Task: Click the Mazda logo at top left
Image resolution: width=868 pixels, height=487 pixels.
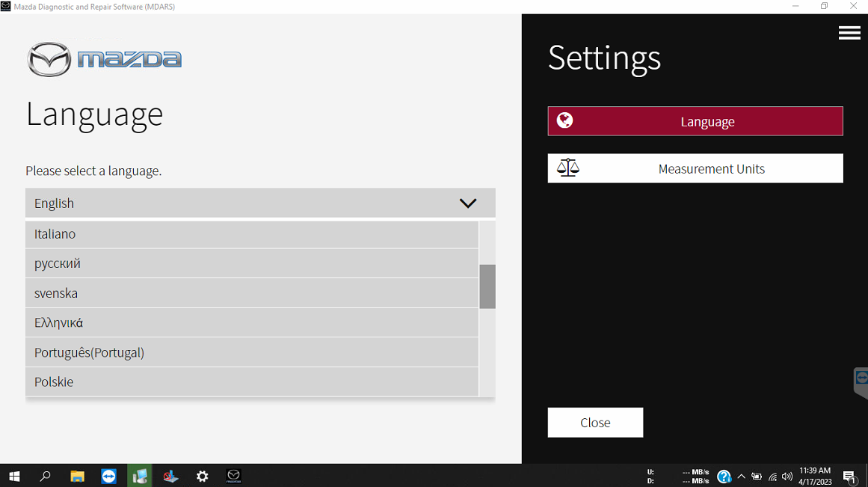Action: 105,60
